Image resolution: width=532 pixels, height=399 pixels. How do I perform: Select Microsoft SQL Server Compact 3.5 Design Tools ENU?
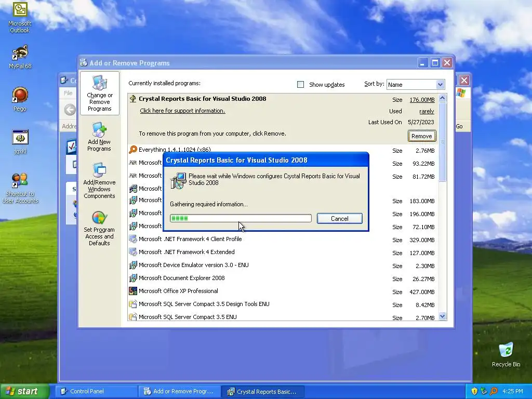click(x=283, y=304)
